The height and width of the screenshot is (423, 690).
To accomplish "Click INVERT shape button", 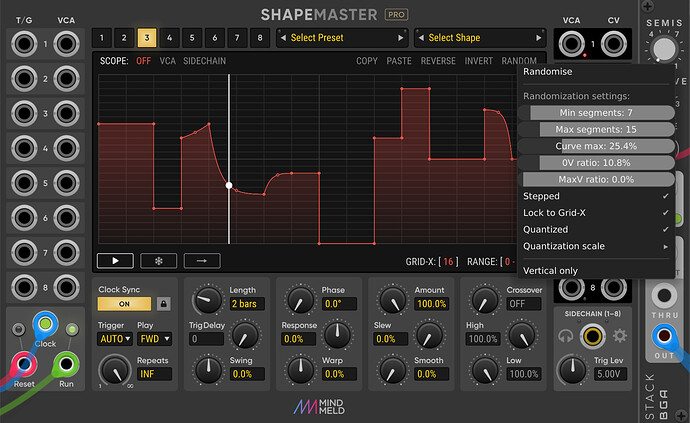I will tap(478, 61).
